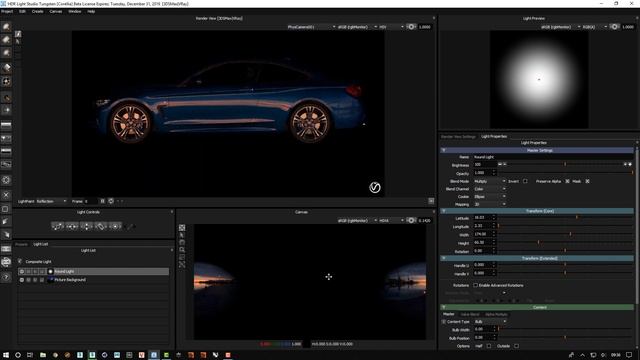
Task: Open the Content Type Bulb dropdown
Action: 490,322
